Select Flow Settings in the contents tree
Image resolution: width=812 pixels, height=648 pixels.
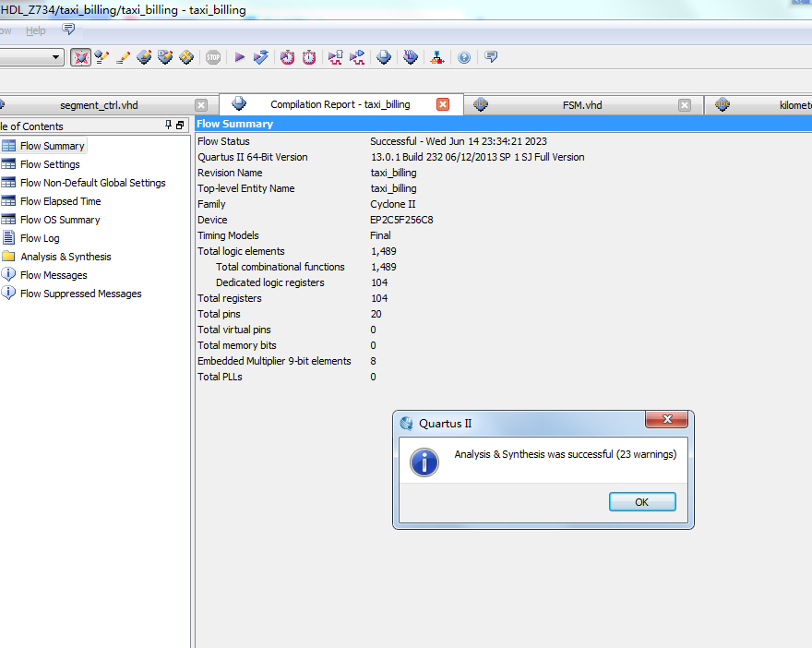50,164
